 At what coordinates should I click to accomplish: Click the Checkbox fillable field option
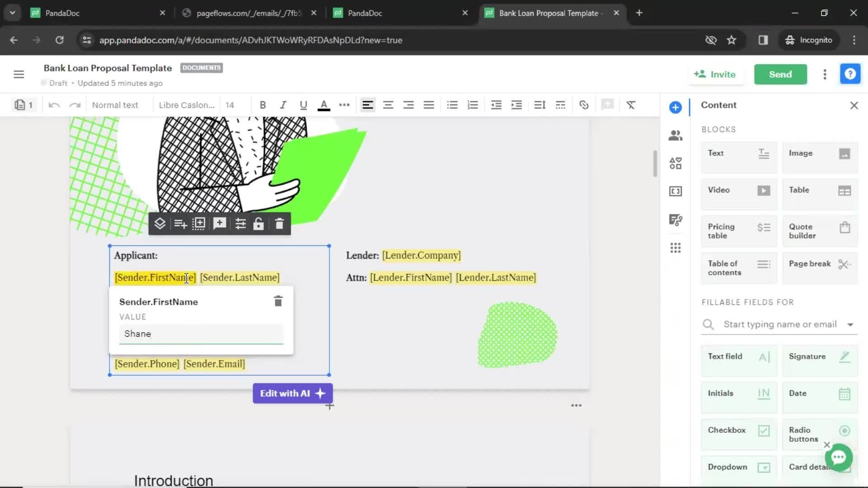pyautogui.click(x=738, y=430)
